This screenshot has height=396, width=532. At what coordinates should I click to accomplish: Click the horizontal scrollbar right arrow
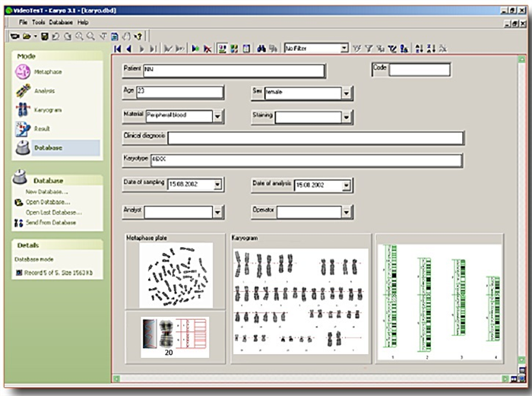click(x=505, y=379)
